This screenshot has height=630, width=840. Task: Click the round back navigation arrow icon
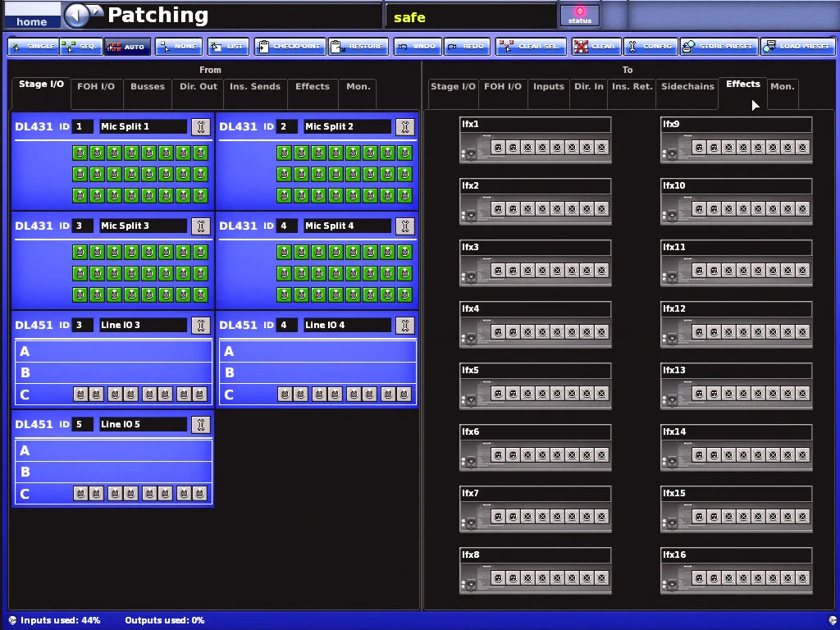(x=76, y=16)
